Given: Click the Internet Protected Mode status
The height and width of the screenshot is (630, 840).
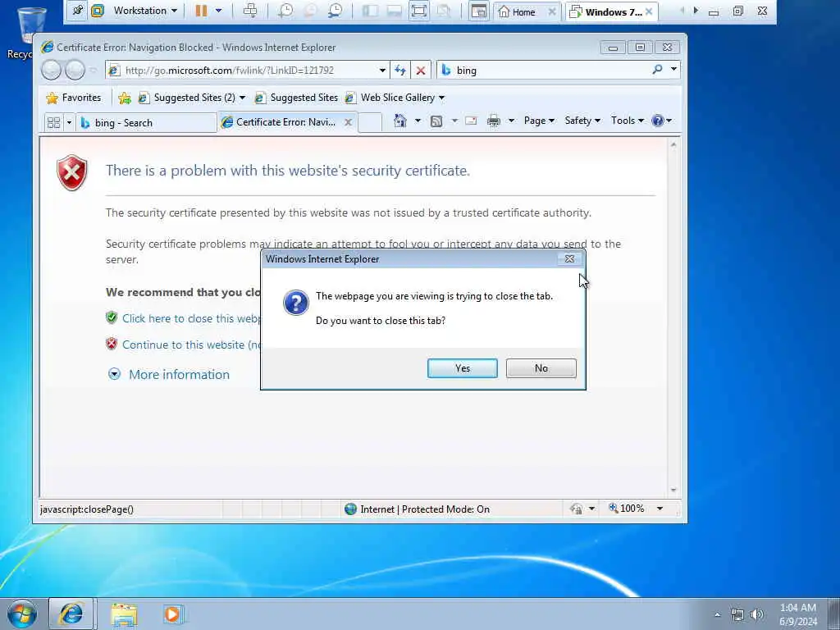Looking at the screenshot, I should point(418,509).
